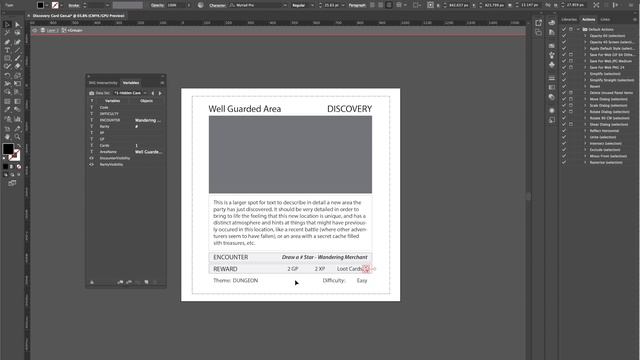The height and width of the screenshot is (360, 640).
Task: Expand the Simplify (selection) action
Action: pos(585,74)
